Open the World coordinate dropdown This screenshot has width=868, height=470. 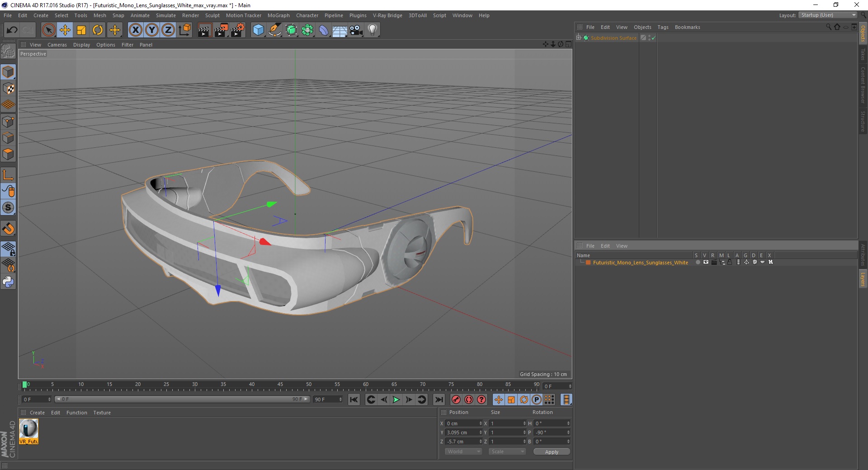[463, 451]
